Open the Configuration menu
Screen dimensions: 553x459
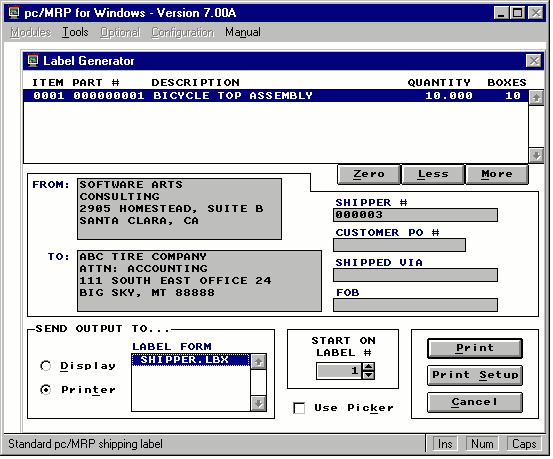tap(182, 32)
